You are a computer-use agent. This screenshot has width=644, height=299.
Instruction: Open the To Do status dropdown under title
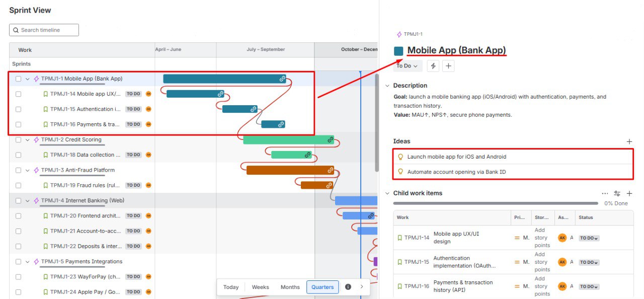pyautogui.click(x=407, y=66)
